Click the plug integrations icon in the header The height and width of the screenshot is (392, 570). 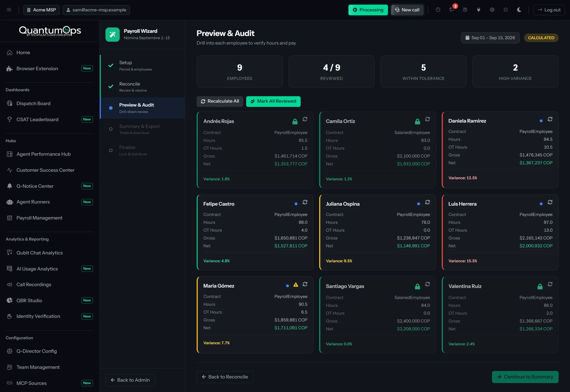pos(478,10)
